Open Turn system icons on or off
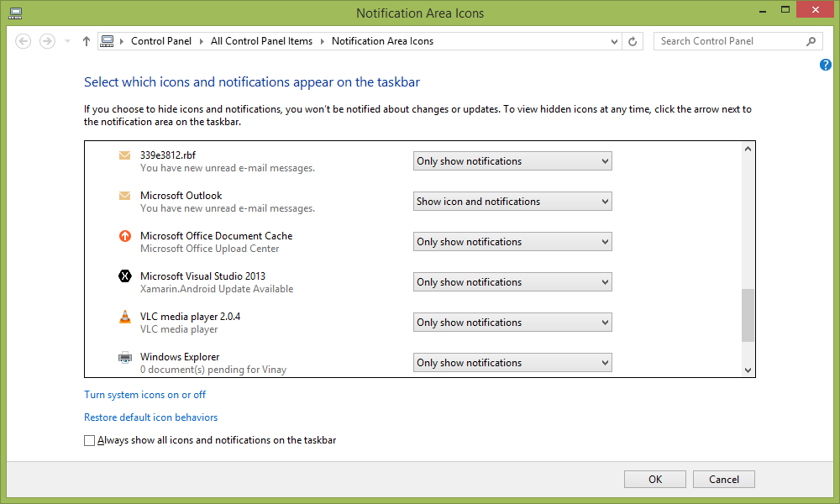The width and height of the screenshot is (840, 504). click(x=144, y=394)
